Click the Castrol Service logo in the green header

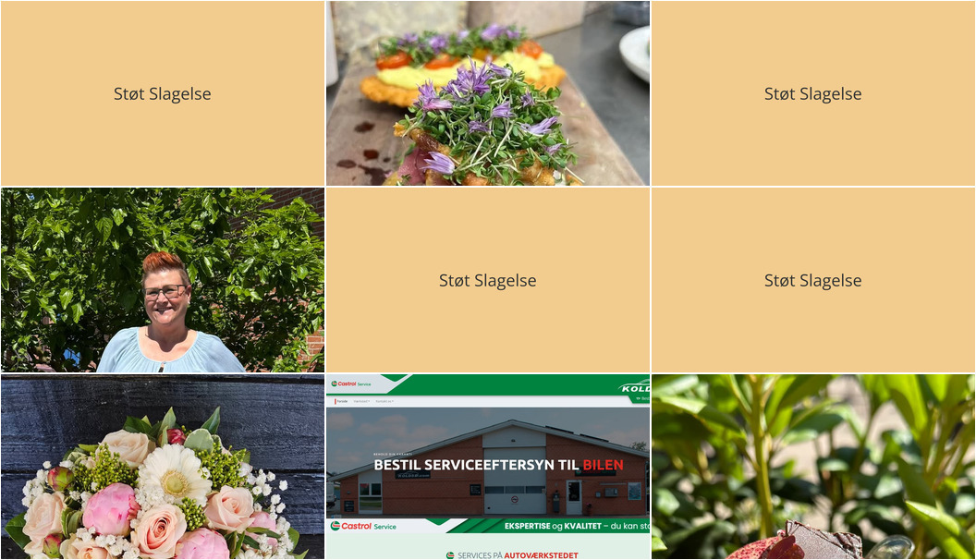click(x=351, y=383)
